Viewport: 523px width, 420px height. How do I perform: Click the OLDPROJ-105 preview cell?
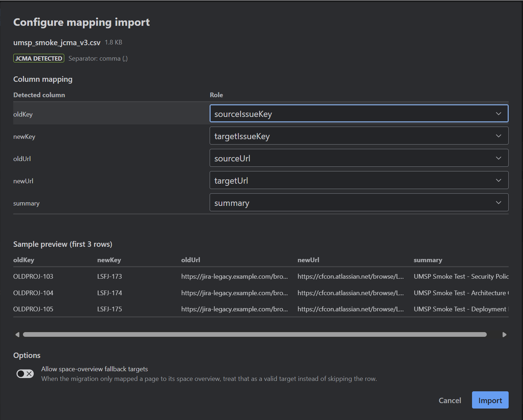pyautogui.click(x=33, y=309)
